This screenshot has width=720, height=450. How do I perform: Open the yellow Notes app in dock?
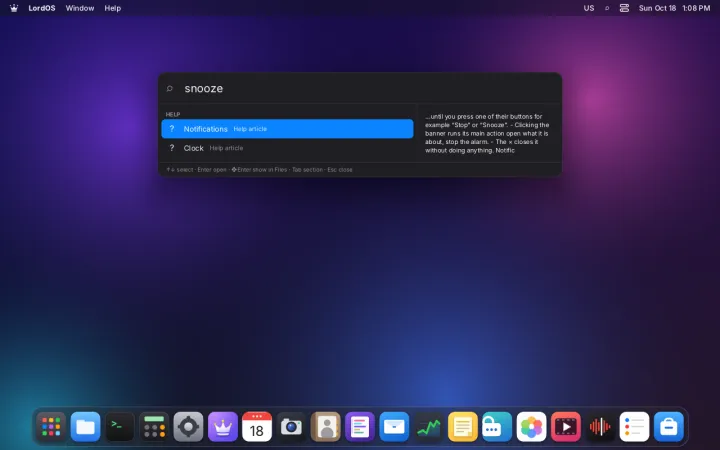pyautogui.click(x=462, y=427)
